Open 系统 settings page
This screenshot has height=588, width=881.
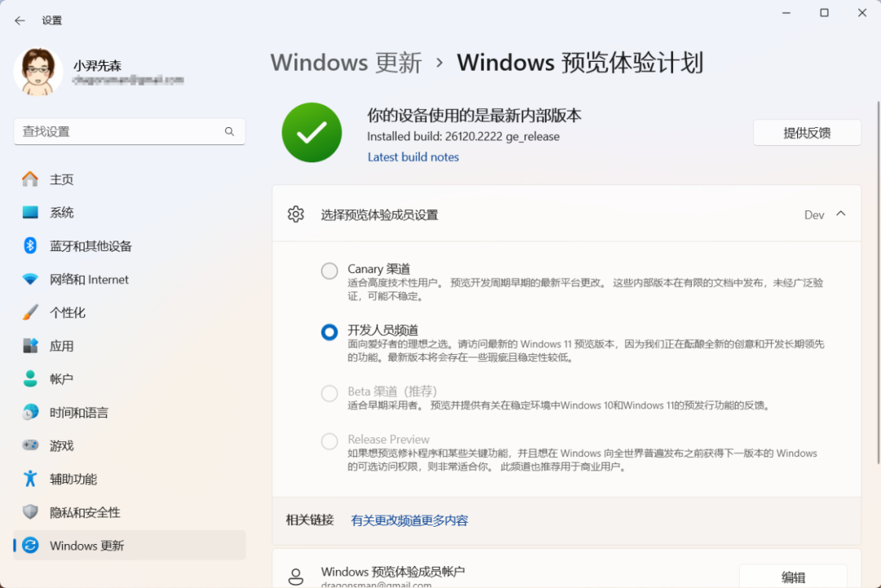point(130,212)
